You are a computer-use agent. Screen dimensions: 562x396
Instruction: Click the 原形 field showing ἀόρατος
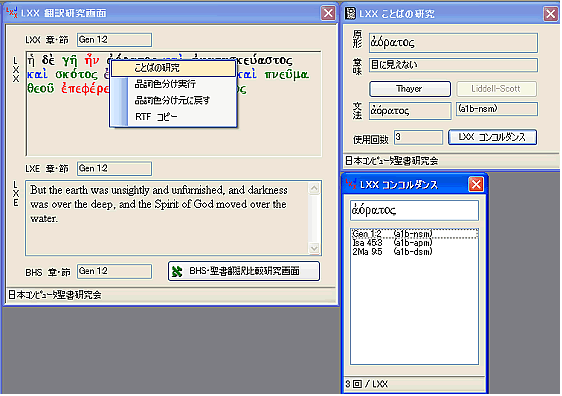click(x=453, y=43)
